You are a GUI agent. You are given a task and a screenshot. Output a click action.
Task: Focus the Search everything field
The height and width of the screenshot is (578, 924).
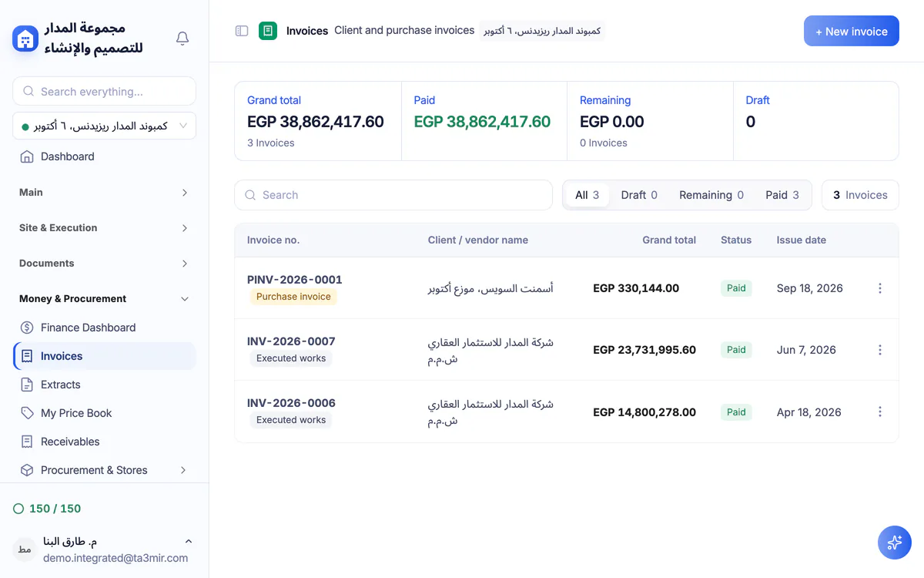[104, 91]
